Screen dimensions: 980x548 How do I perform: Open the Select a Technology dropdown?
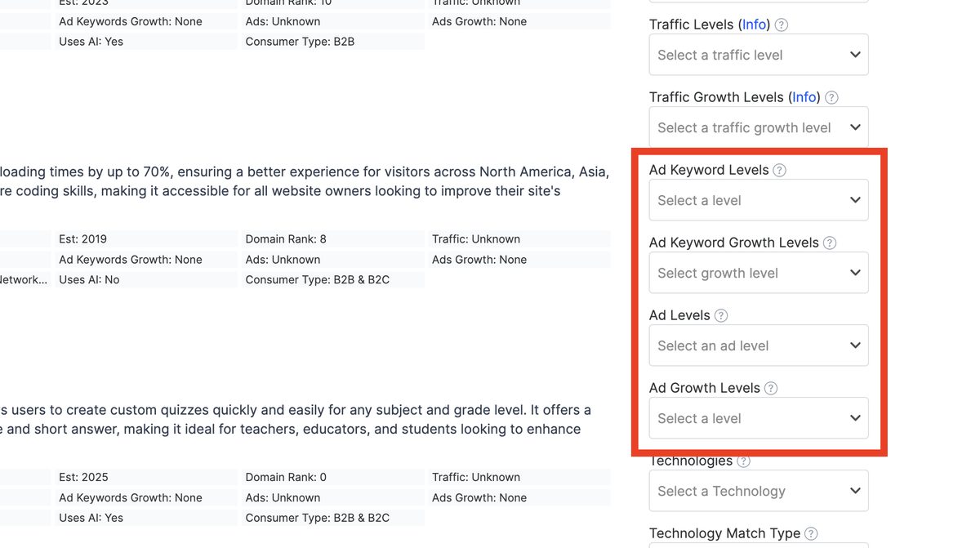758,490
